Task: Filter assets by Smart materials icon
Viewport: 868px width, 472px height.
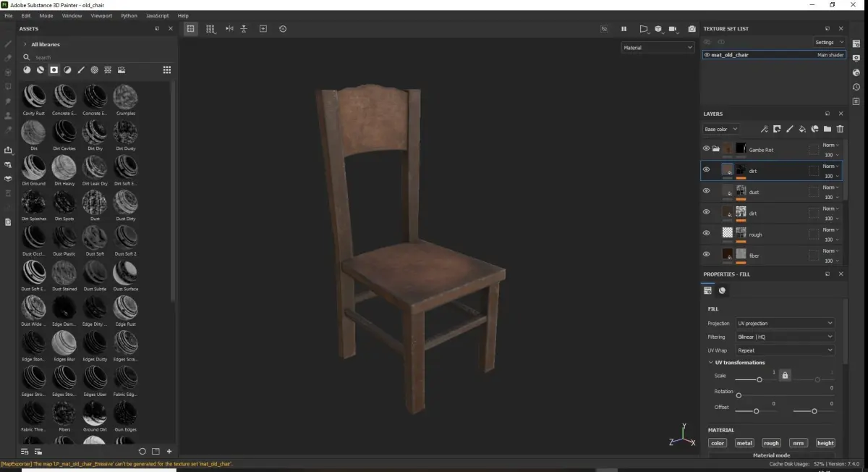Action: (x=41, y=70)
